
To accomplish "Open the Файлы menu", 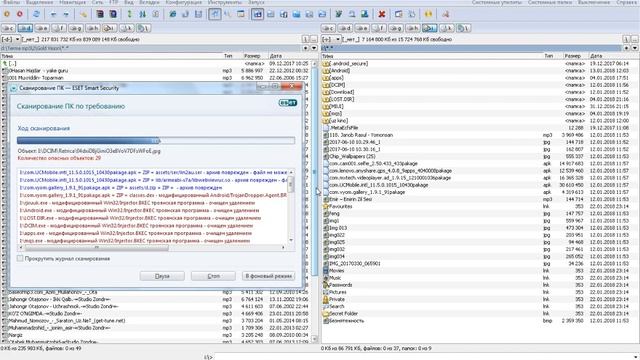I will [11, 2].
